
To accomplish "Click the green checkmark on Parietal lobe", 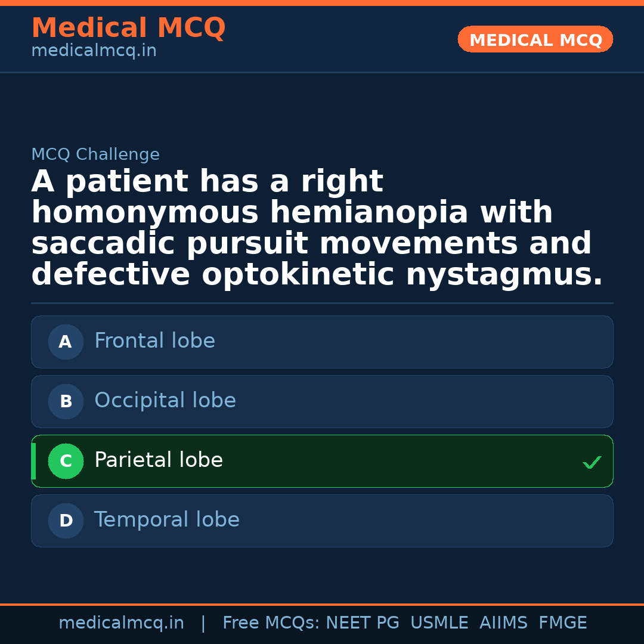I will pyautogui.click(x=592, y=462).
